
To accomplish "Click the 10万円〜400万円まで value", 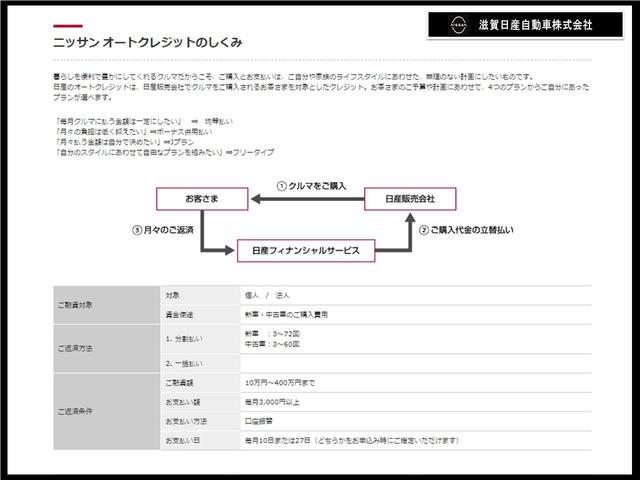I will tap(280, 383).
